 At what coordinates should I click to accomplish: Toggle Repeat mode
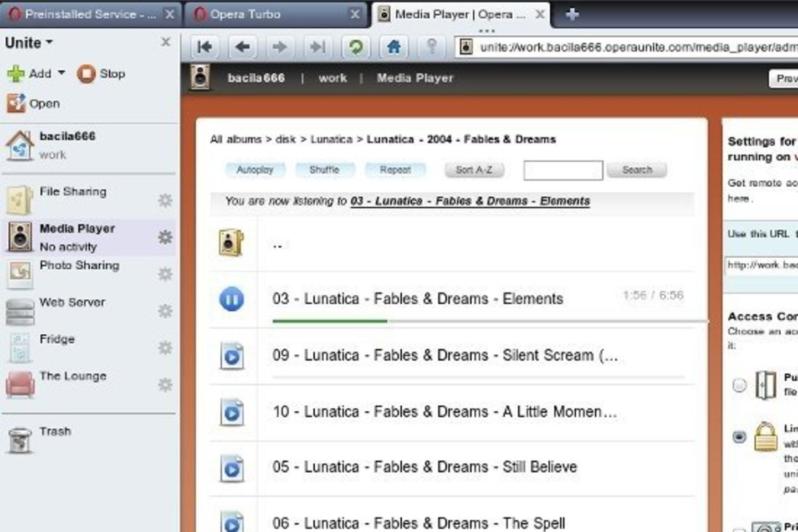395,170
